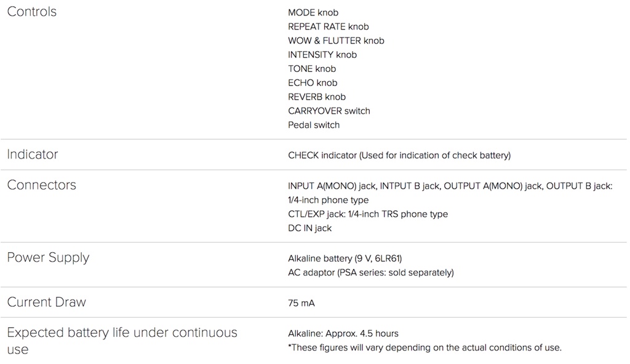The image size is (630, 364).
Task: Click the Pedal switch line
Action: point(313,125)
